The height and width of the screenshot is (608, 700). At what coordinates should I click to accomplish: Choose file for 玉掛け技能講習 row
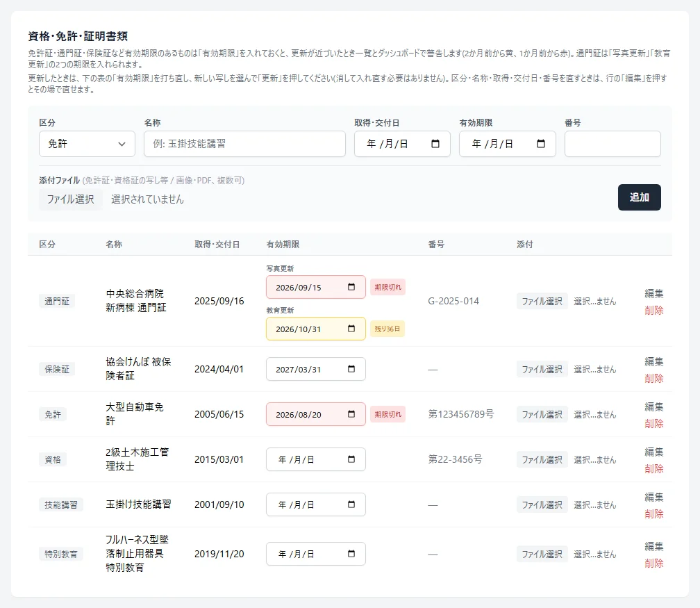pos(542,504)
